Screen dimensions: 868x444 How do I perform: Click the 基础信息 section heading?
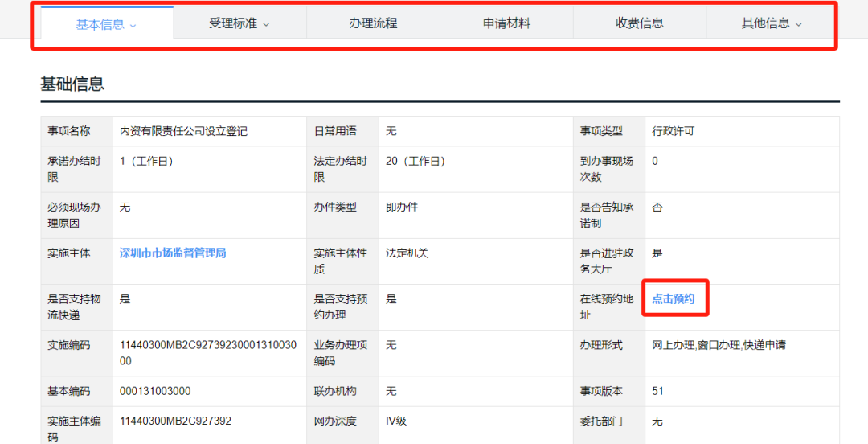click(x=72, y=84)
